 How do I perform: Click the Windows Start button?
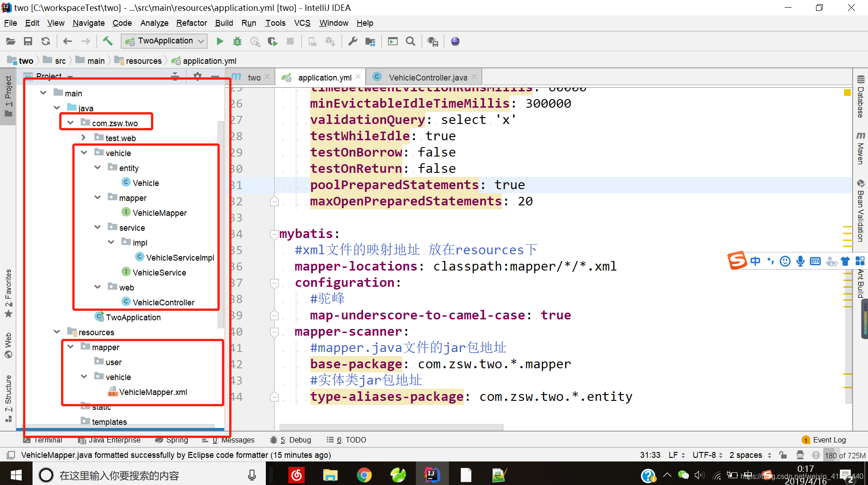coord(16,475)
